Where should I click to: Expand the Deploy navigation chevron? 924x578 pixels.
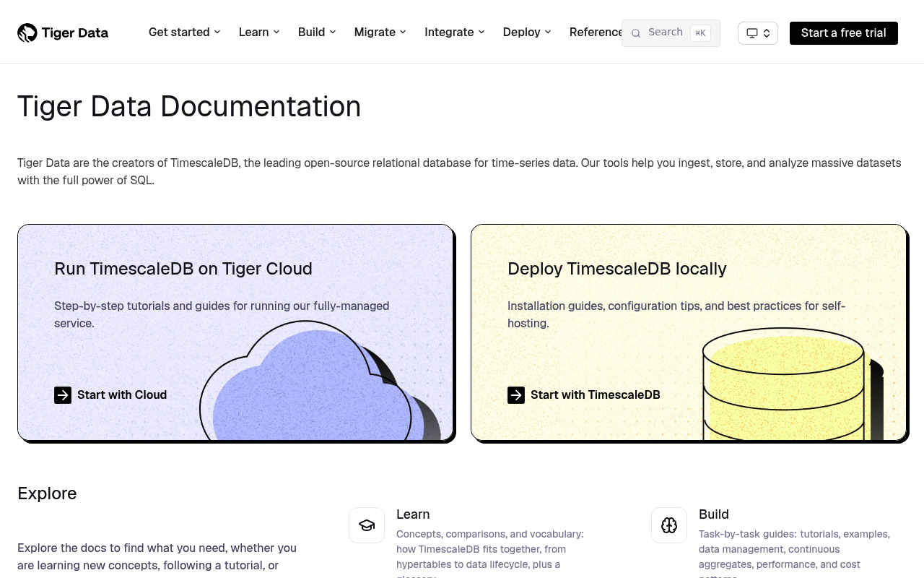[x=548, y=33]
